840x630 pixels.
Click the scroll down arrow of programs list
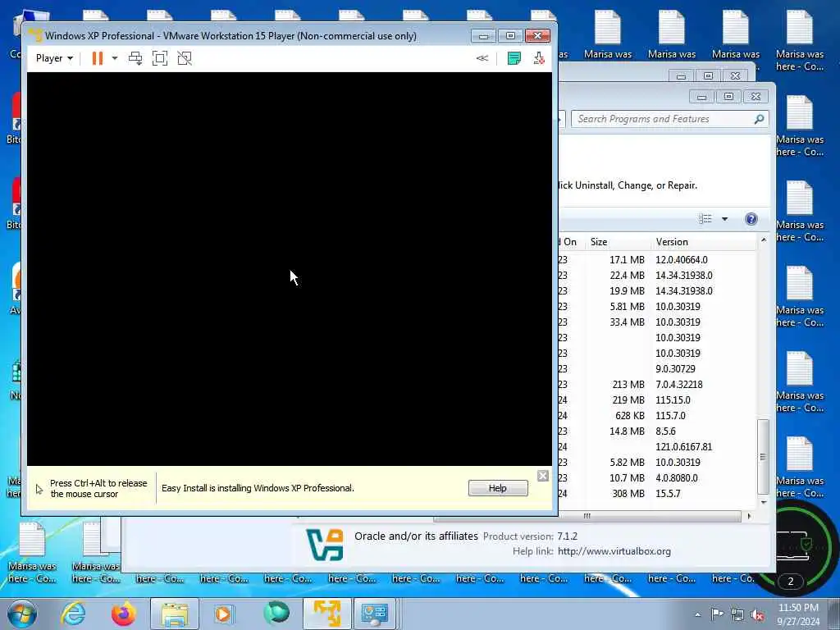click(x=764, y=503)
